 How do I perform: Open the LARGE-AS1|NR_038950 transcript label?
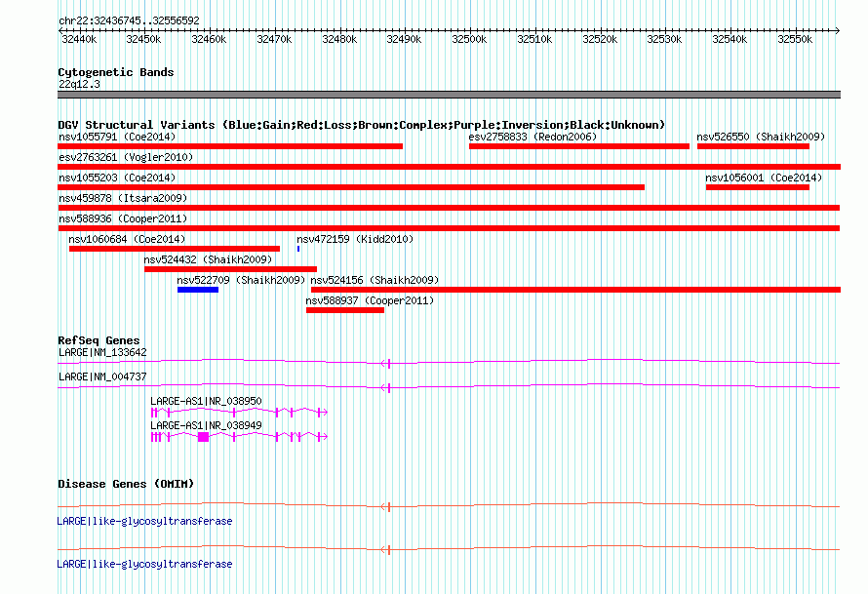pos(206,401)
